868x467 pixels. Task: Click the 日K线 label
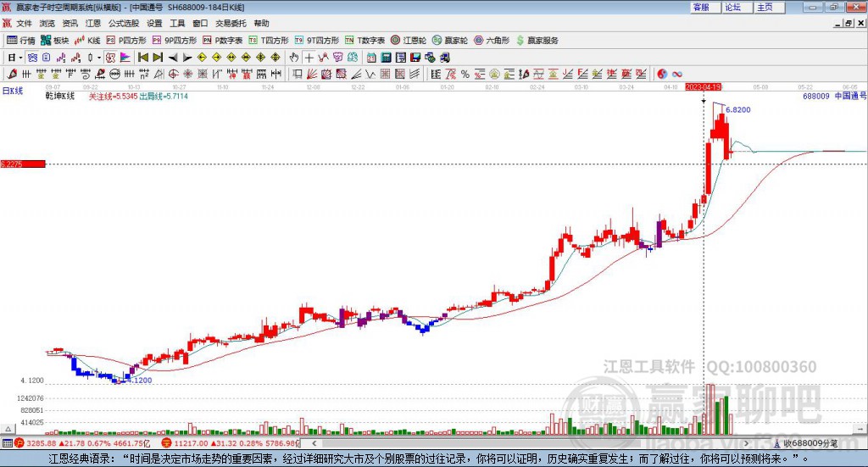tap(13, 91)
